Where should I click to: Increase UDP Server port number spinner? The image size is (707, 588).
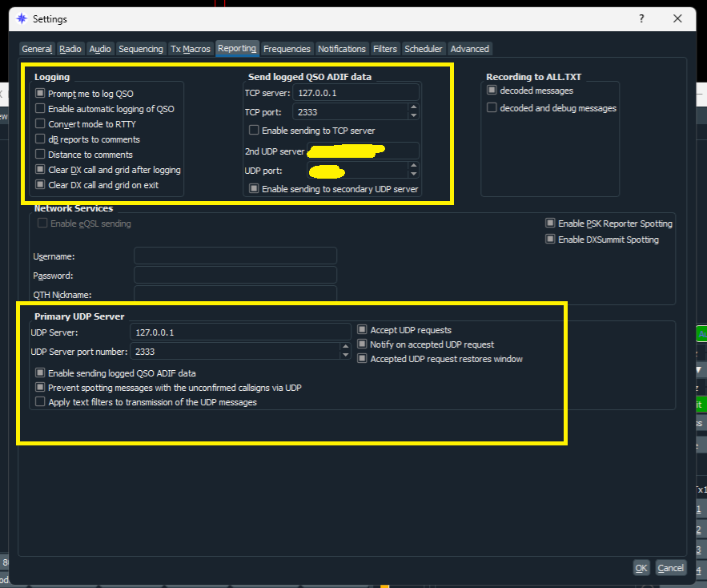tap(345, 347)
